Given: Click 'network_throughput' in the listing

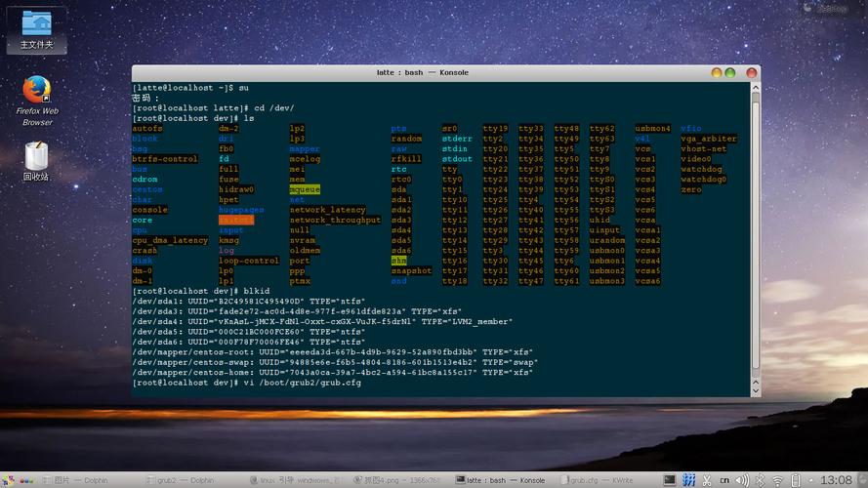Looking at the screenshot, I should pos(336,220).
